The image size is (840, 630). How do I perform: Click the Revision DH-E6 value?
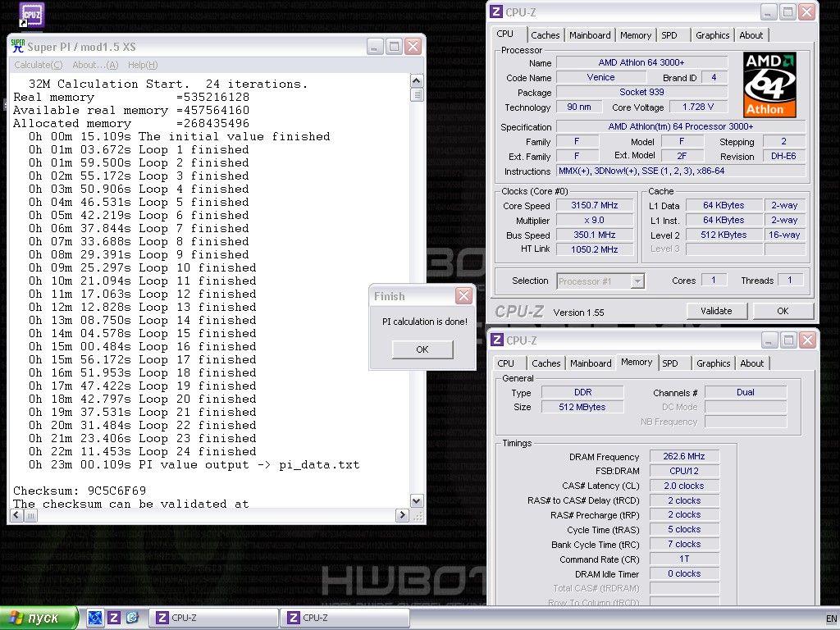pyautogui.click(x=783, y=156)
